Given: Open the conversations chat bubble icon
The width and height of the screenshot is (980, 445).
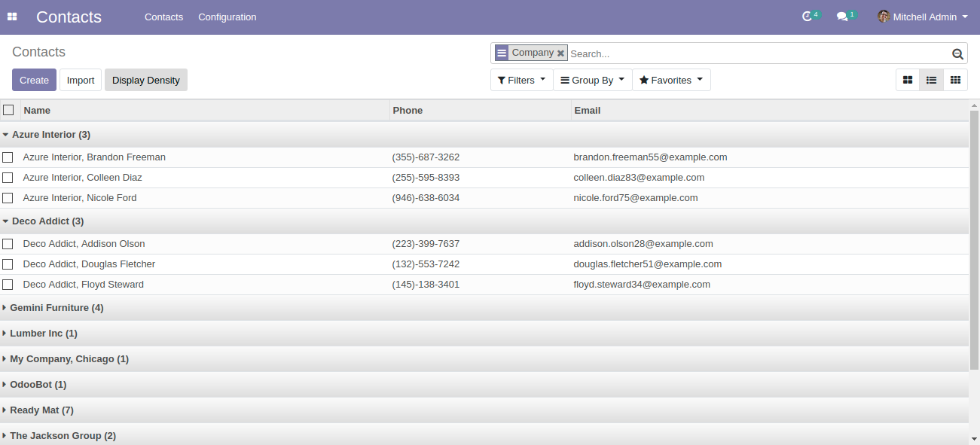Looking at the screenshot, I should click(842, 17).
